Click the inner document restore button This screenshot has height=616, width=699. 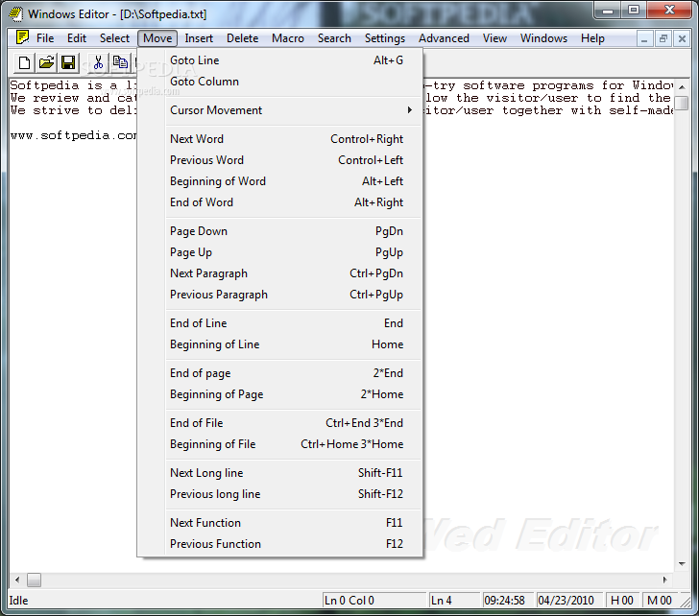[663, 39]
